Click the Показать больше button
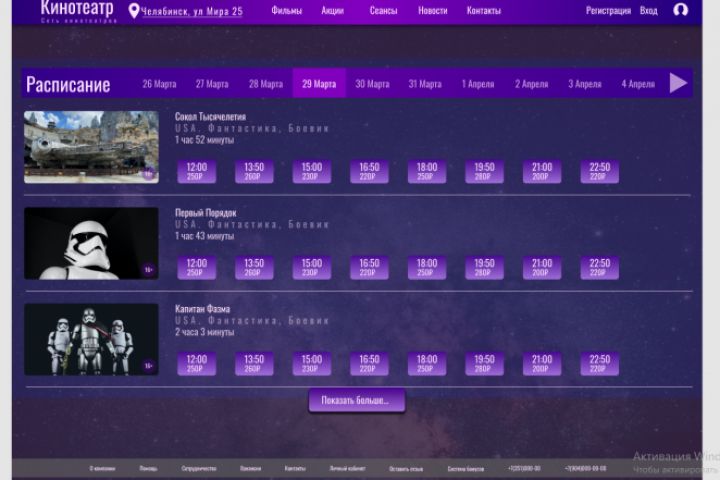The height and width of the screenshot is (480, 720). click(x=357, y=401)
